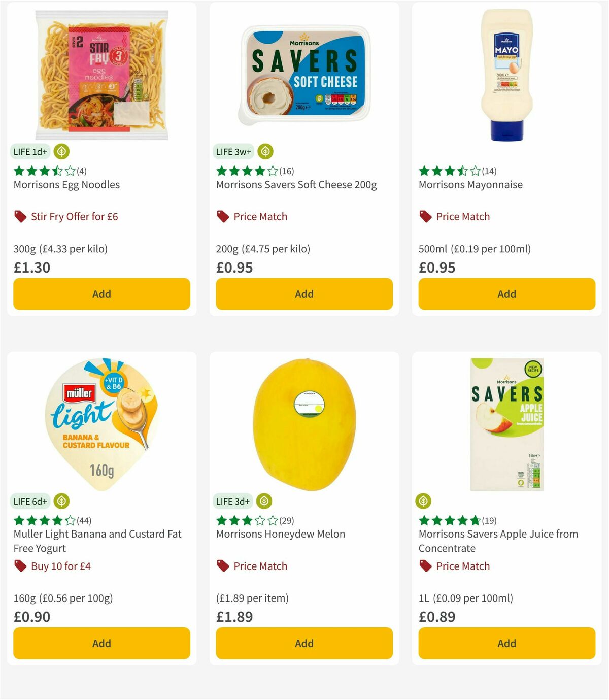Click the price tag icon next to Buy 10 for £4
This screenshot has width=609, height=700.
[20, 565]
